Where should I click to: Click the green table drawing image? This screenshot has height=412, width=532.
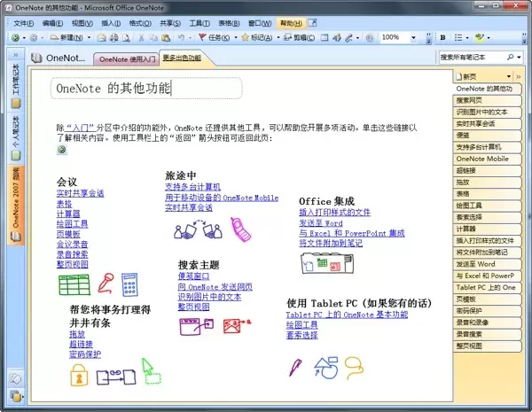coord(74,284)
